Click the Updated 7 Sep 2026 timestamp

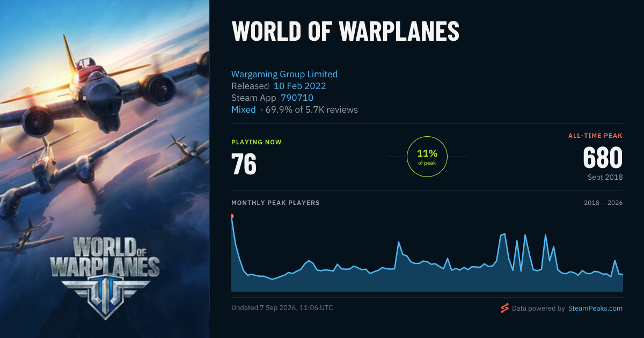[x=282, y=308]
